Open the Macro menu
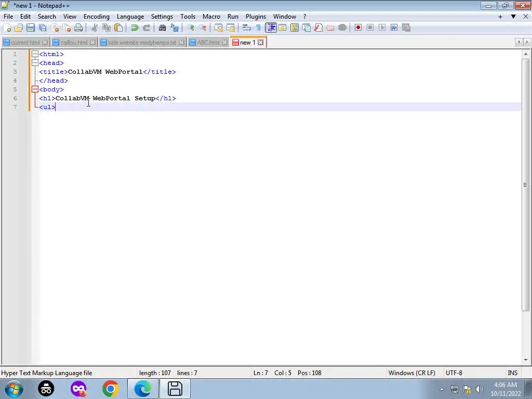 point(211,17)
